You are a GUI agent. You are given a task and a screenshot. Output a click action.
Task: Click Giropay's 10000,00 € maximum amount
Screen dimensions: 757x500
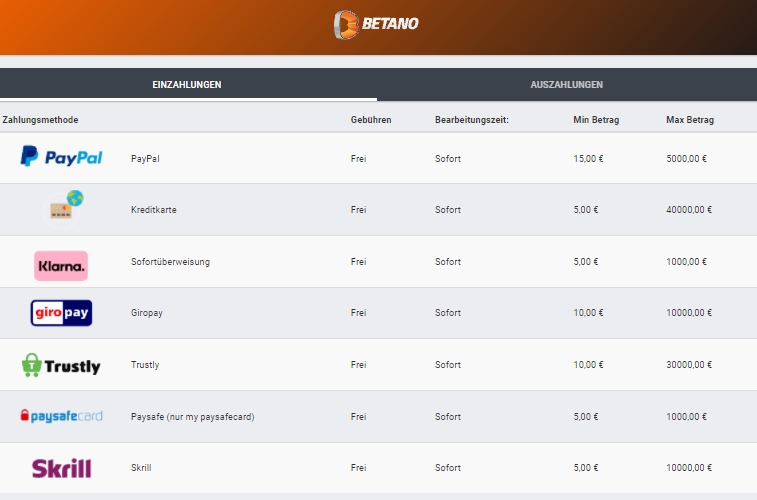[x=689, y=313]
